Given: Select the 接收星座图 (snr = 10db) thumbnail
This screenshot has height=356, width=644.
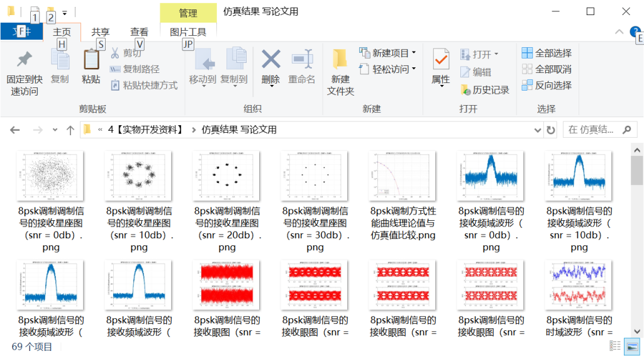Looking at the screenshot, I should (x=138, y=175).
